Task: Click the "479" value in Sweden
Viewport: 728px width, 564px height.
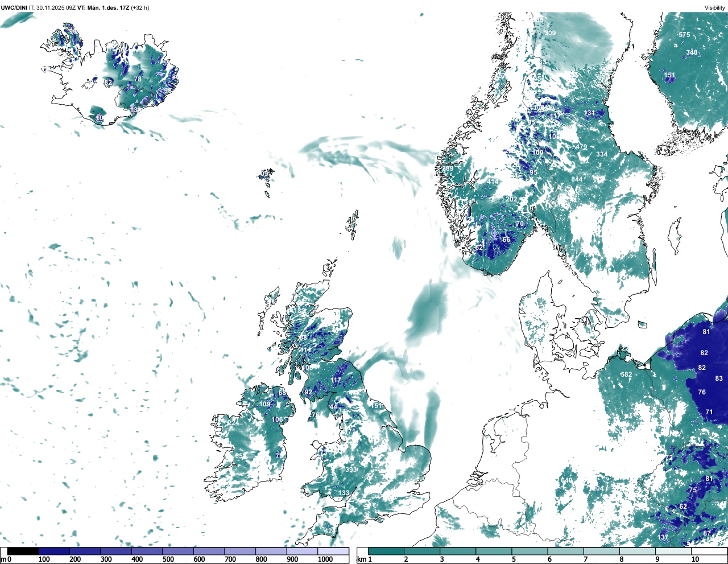Action: 581,147
